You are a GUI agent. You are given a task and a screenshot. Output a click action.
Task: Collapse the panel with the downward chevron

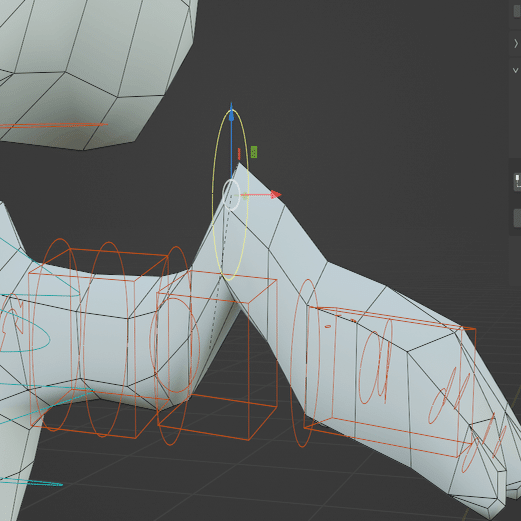pos(516,70)
